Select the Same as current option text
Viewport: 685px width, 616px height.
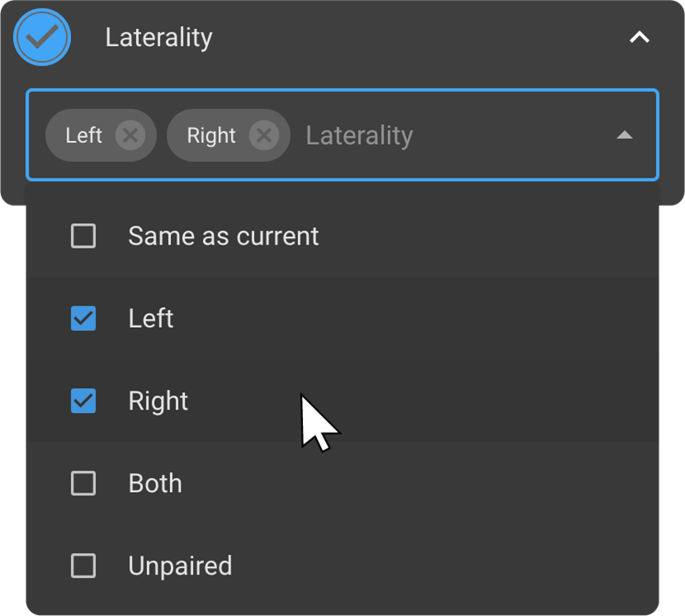(223, 236)
